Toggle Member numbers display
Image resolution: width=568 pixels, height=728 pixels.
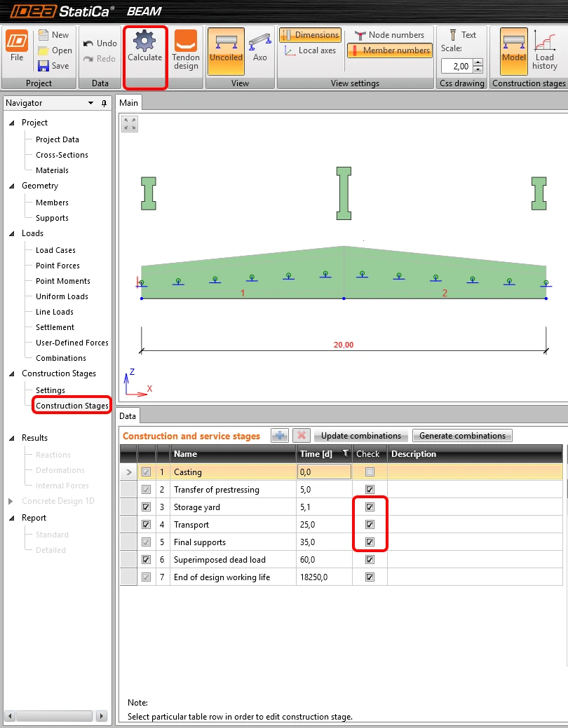[390, 50]
